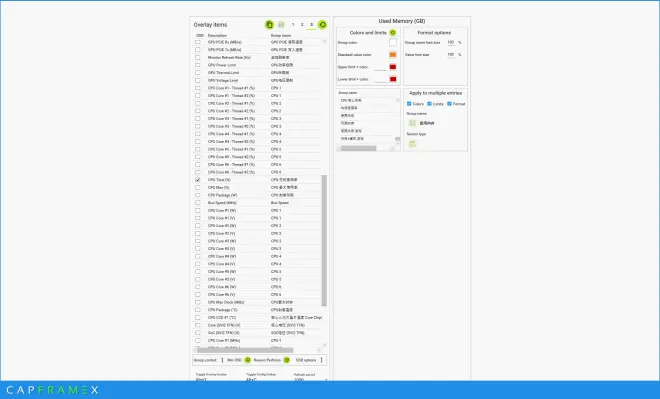
Task: Click the Sensor type apply icon
Action: coord(412,144)
